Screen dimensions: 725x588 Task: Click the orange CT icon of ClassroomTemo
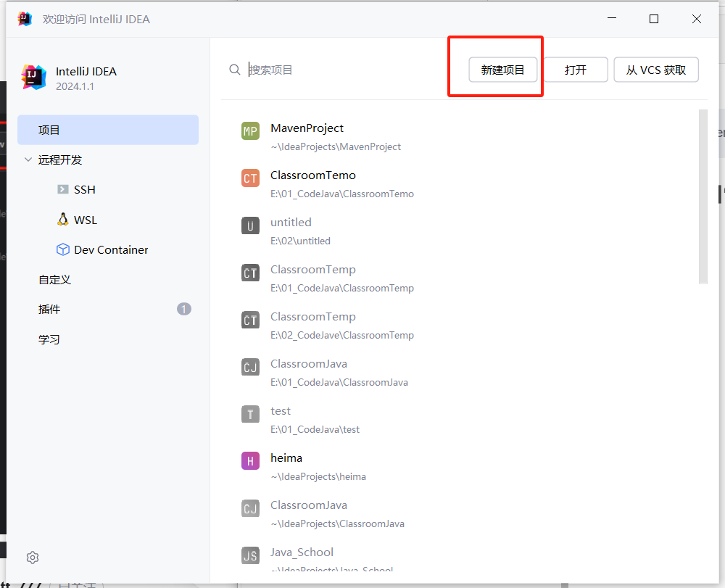click(251, 178)
